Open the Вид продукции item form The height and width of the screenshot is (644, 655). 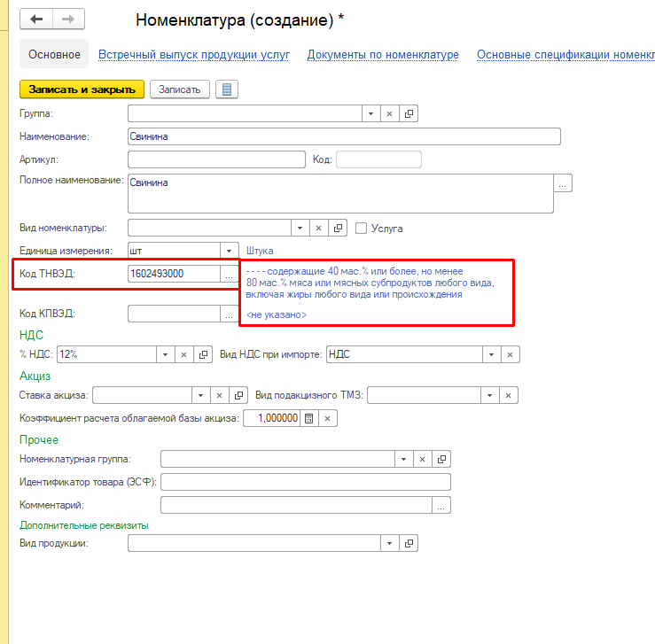tap(409, 543)
